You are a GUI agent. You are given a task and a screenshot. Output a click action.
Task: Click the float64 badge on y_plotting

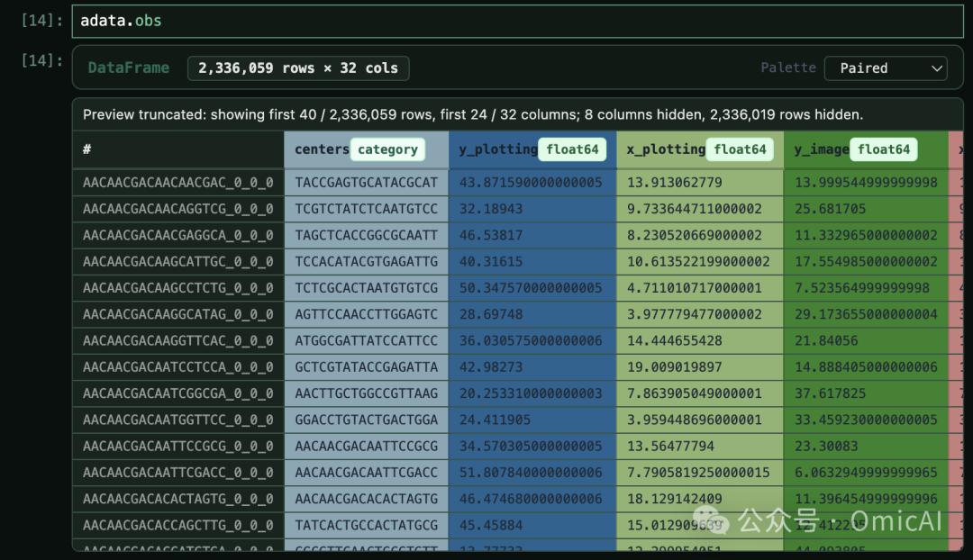tap(572, 149)
